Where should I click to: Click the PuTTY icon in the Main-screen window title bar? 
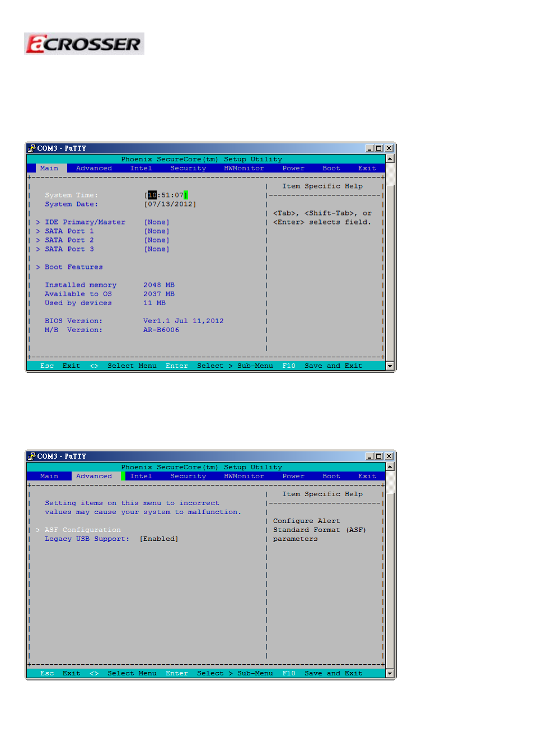tap(32, 148)
